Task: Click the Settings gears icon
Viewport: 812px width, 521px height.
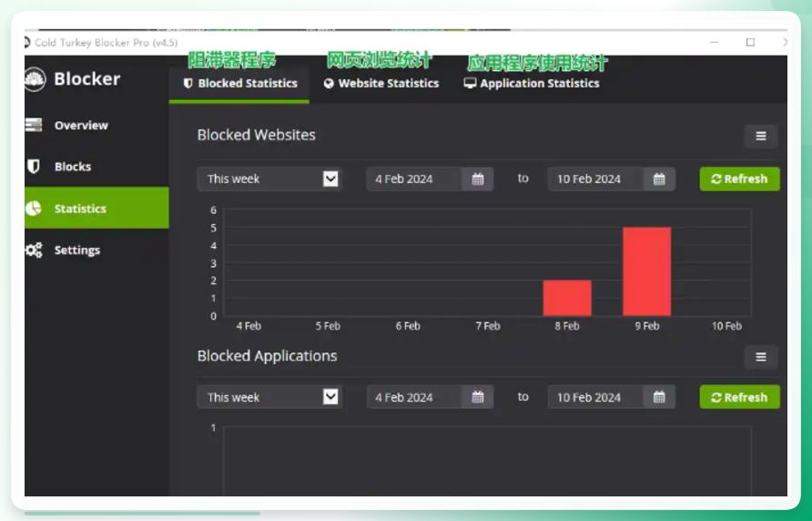Action: [x=34, y=250]
